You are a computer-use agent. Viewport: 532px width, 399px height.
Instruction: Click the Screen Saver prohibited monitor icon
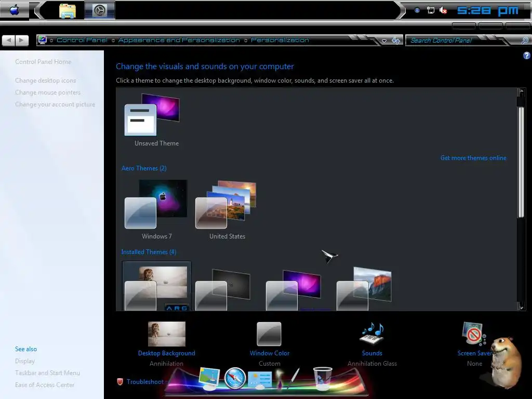coord(474,334)
